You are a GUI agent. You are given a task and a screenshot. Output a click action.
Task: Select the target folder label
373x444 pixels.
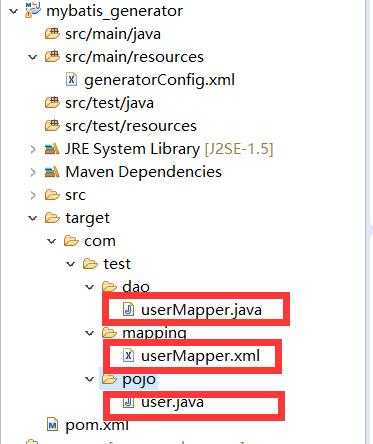click(87, 219)
